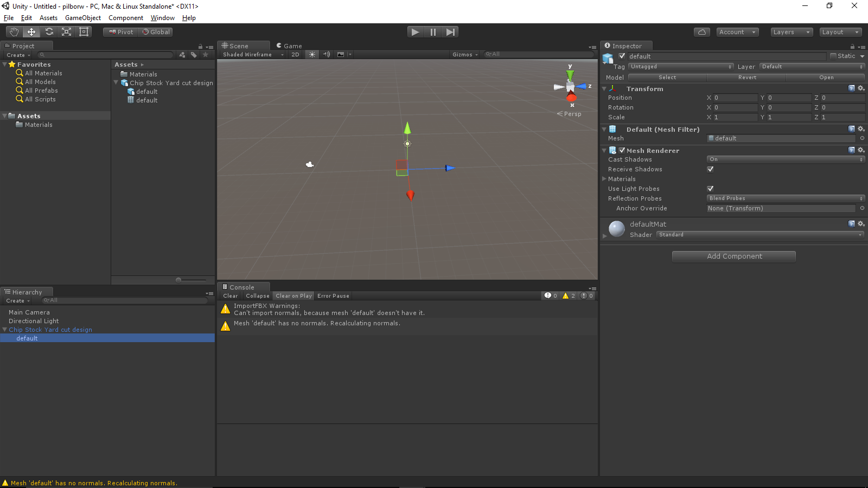This screenshot has width=868, height=488.
Task: Toggle warning messages filter in Console
Action: [569, 296]
